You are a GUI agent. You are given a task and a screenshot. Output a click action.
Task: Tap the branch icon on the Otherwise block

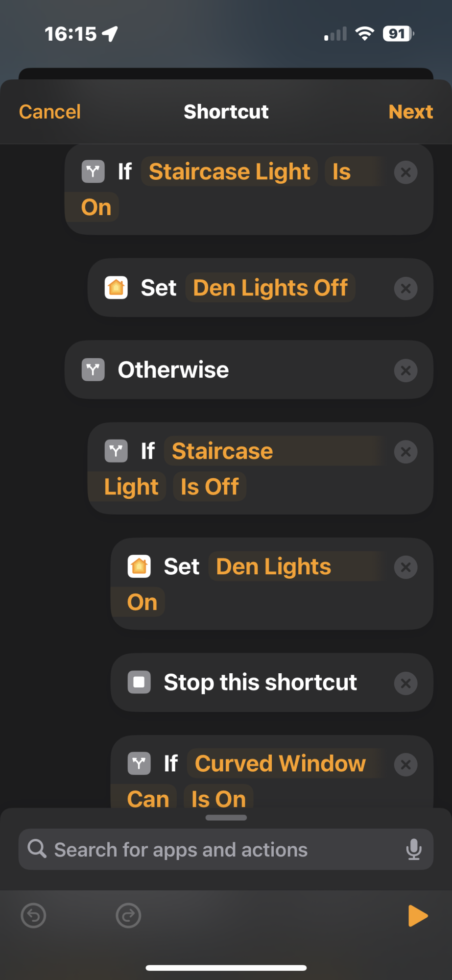click(x=93, y=369)
